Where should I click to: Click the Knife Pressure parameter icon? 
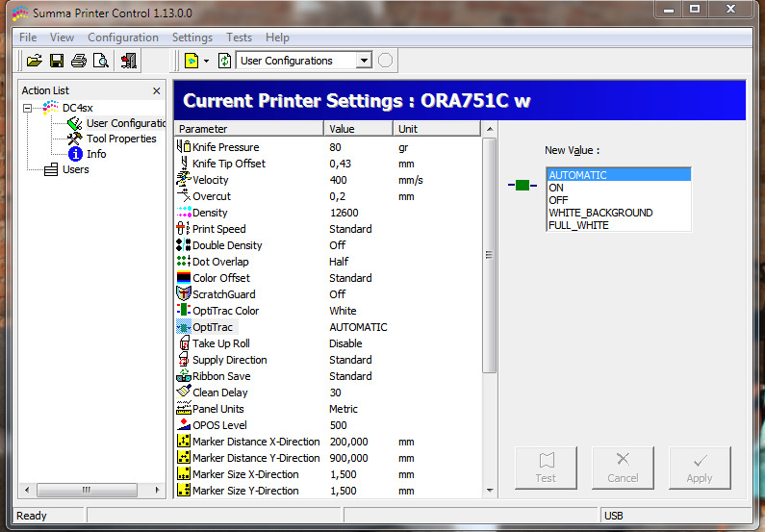[x=184, y=147]
